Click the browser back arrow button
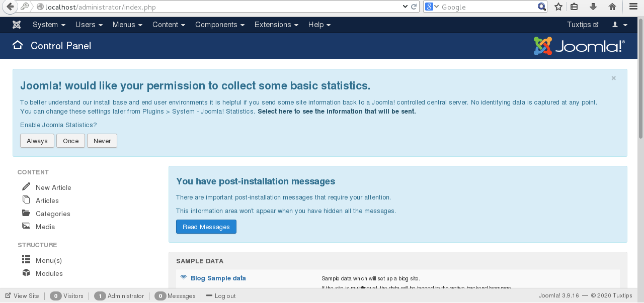 click(x=9, y=7)
